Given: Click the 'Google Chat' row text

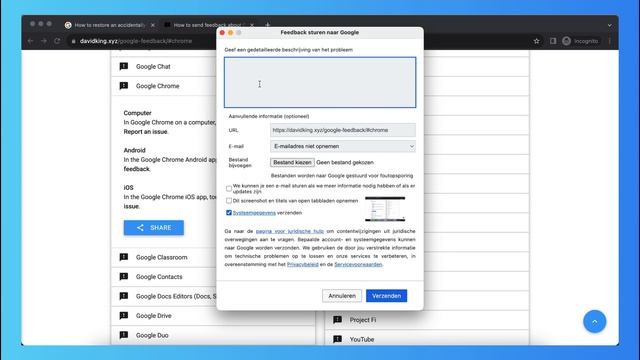Looking at the screenshot, I should coord(153,67).
